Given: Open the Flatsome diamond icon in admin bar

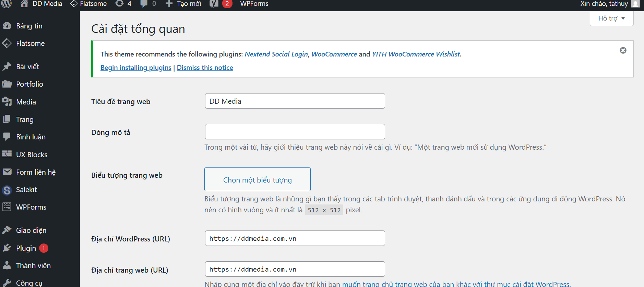Looking at the screenshot, I should coord(74,4).
